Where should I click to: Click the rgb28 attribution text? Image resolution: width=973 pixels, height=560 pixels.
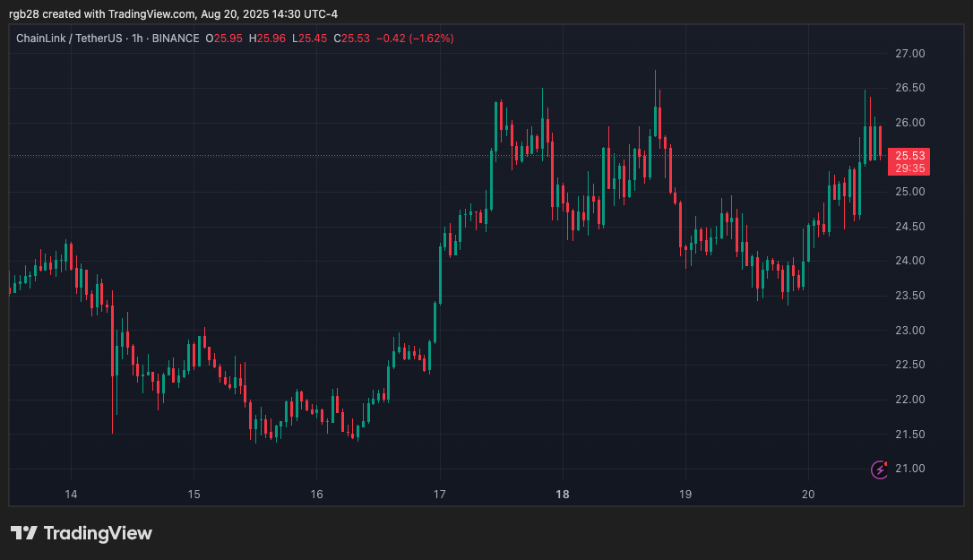[x=24, y=13]
